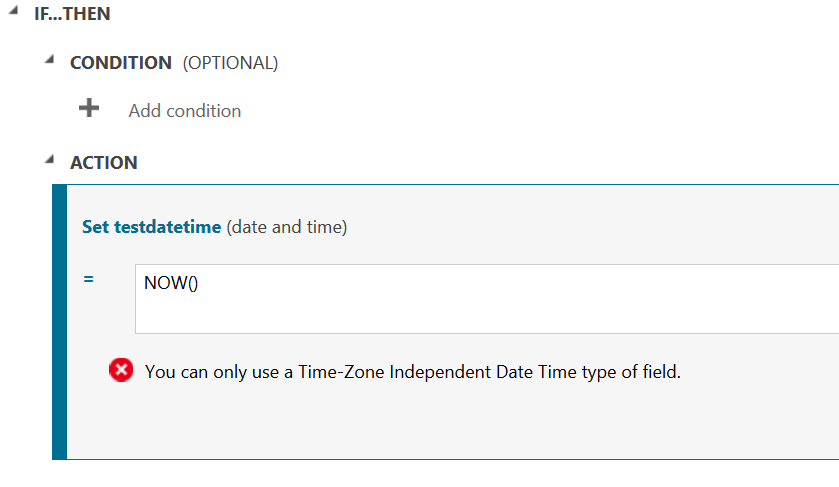Viewport: 839px width, 487px height.
Task: Click the red error X icon
Action: point(121,371)
